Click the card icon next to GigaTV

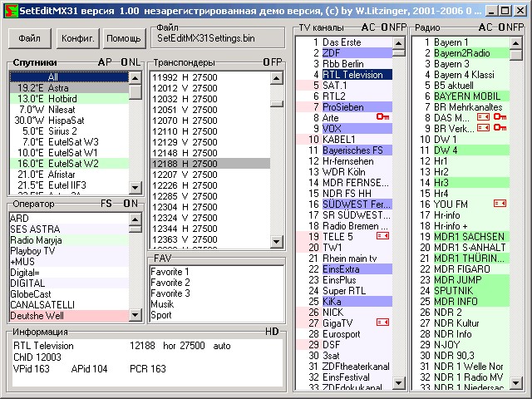[382, 323]
